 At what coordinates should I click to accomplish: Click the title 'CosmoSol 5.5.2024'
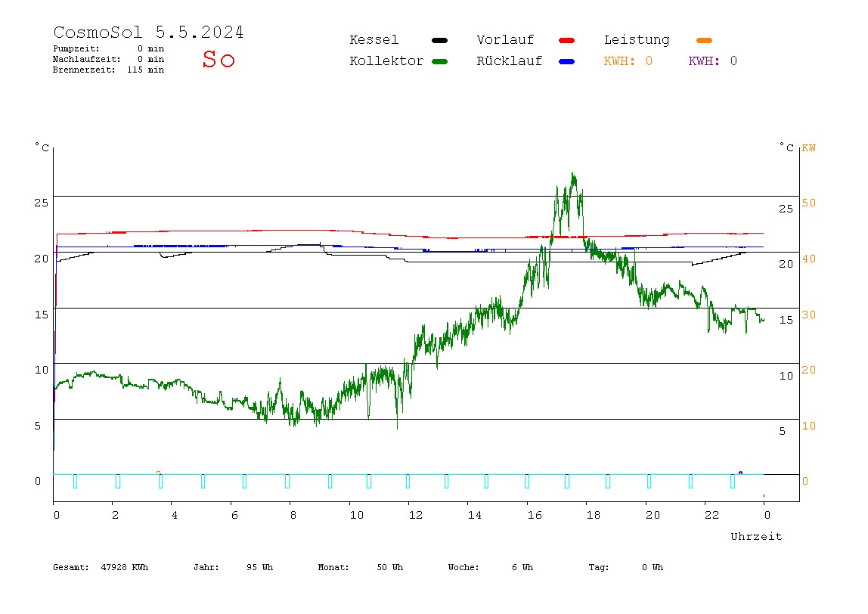(148, 32)
